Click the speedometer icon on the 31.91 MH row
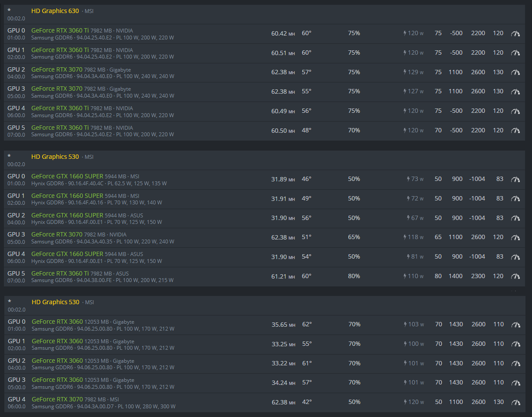 pos(515,199)
